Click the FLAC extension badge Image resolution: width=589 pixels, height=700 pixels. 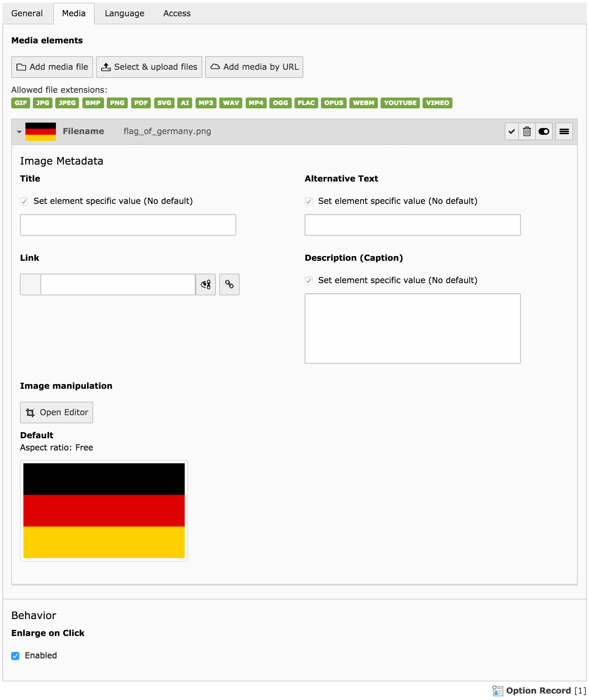[306, 103]
